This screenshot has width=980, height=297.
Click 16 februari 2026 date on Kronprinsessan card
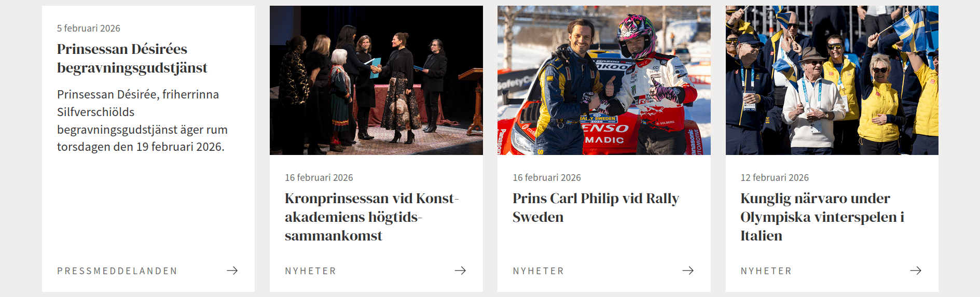click(x=319, y=178)
